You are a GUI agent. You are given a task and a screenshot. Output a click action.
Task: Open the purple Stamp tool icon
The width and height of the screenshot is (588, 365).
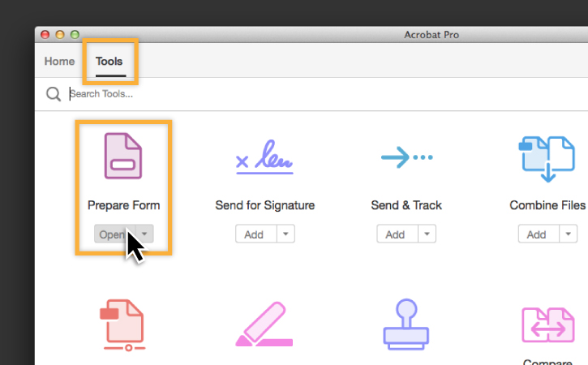[406, 324]
